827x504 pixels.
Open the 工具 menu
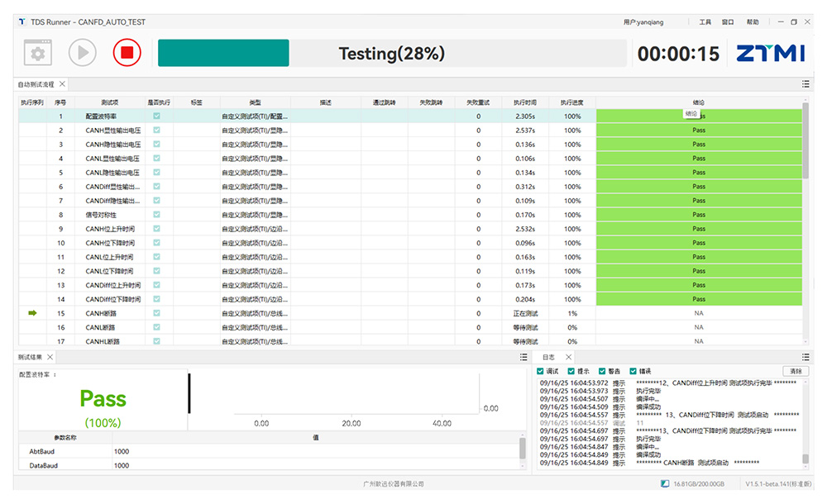point(705,22)
